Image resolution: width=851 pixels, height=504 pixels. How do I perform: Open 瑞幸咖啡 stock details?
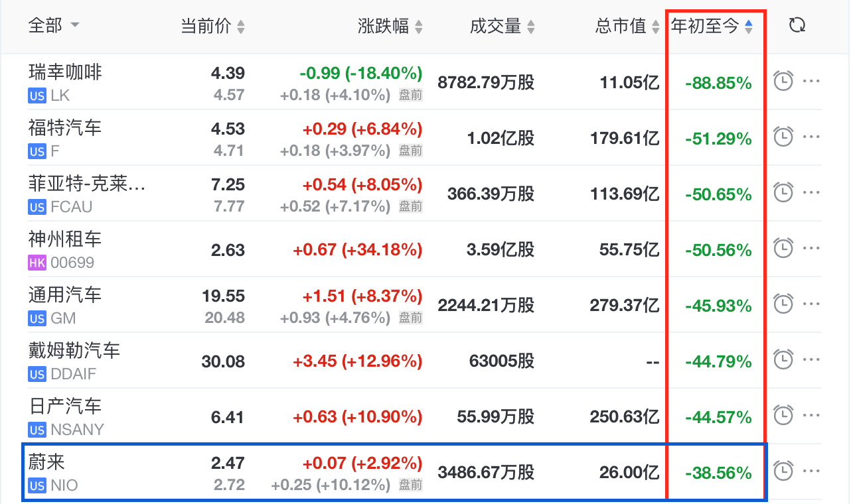[x=65, y=72]
